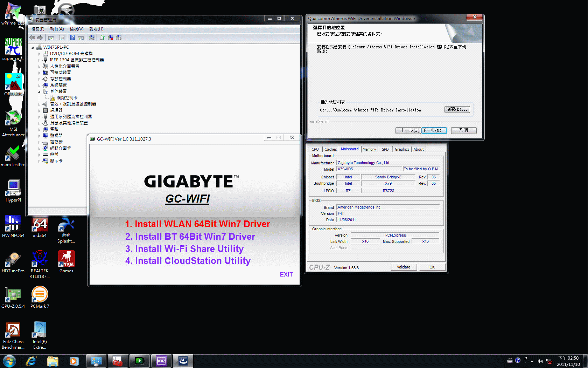This screenshot has height=368, width=588.
Task: Click 上一步(B) back button in installer
Action: 408,130
